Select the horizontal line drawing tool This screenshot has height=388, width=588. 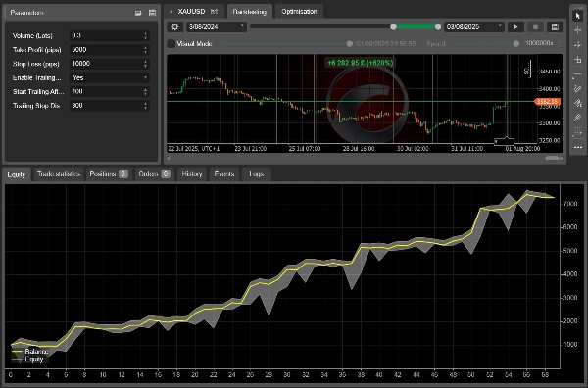[x=578, y=74]
